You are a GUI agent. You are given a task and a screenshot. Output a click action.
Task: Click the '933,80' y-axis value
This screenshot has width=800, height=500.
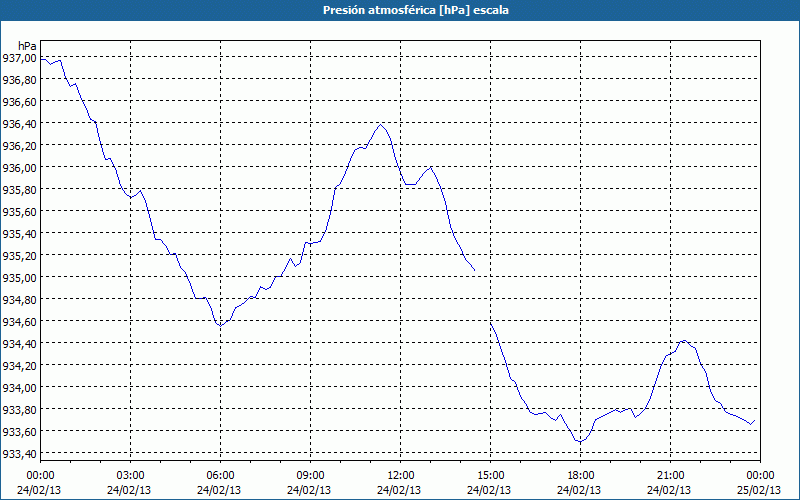coord(20,409)
